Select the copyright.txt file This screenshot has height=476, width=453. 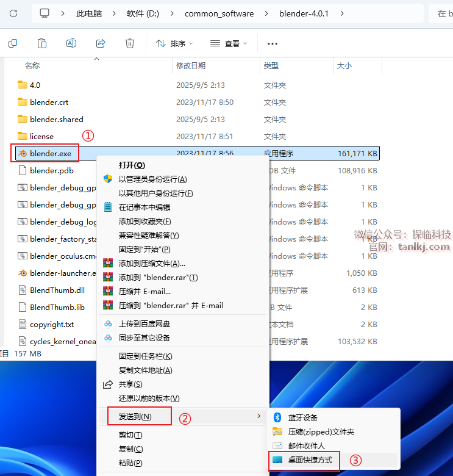[x=46, y=325]
